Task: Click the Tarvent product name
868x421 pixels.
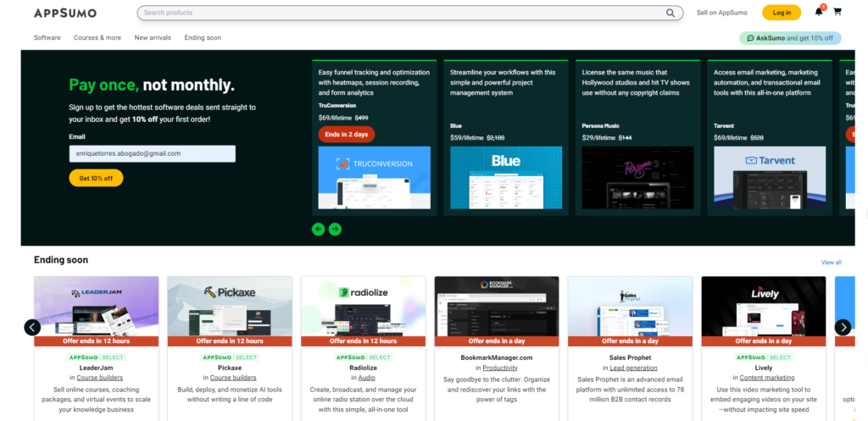Action: pos(724,125)
